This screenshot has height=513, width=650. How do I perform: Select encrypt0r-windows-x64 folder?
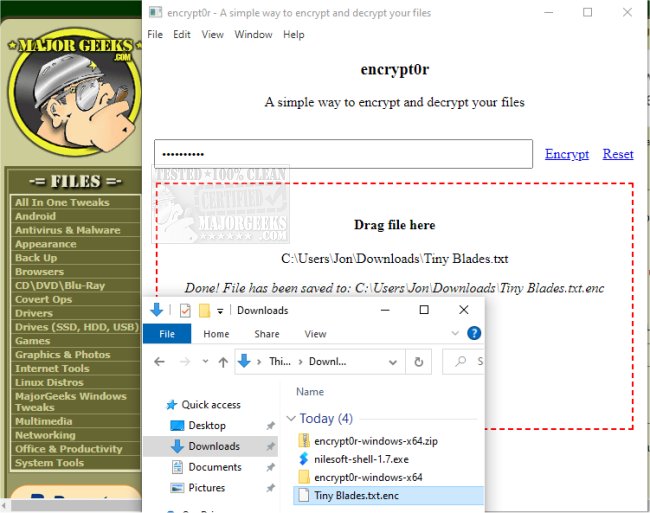pyautogui.click(x=368, y=477)
